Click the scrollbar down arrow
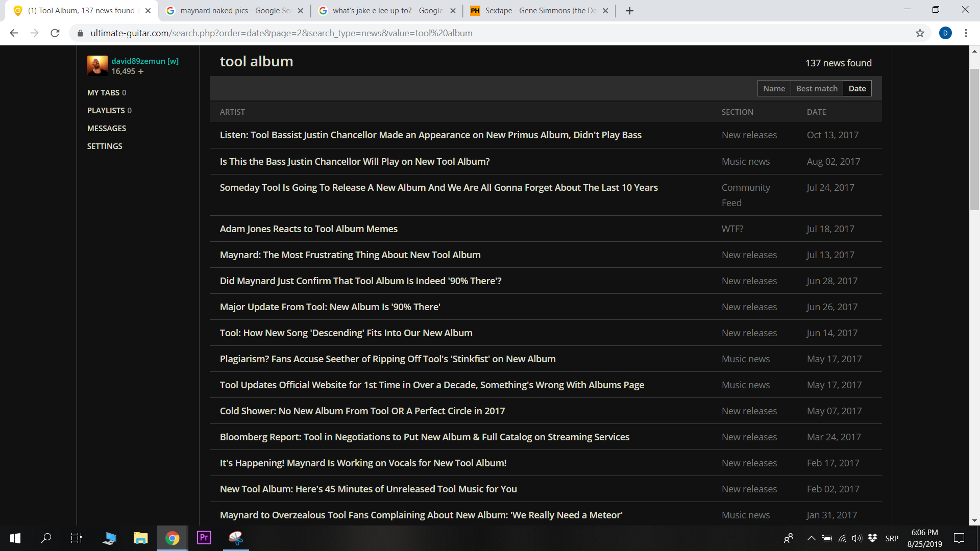The width and height of the screenshot is (980, 551). pyautogui.click(x=974, y=520)
